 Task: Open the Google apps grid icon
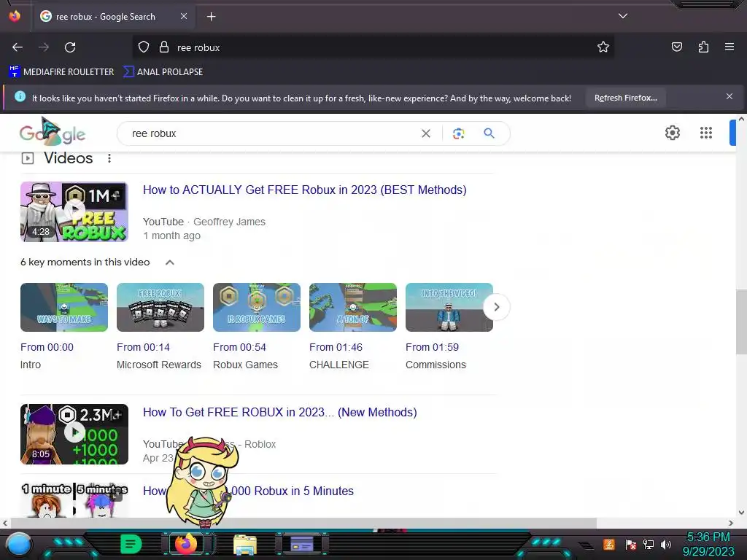[706, 133]
